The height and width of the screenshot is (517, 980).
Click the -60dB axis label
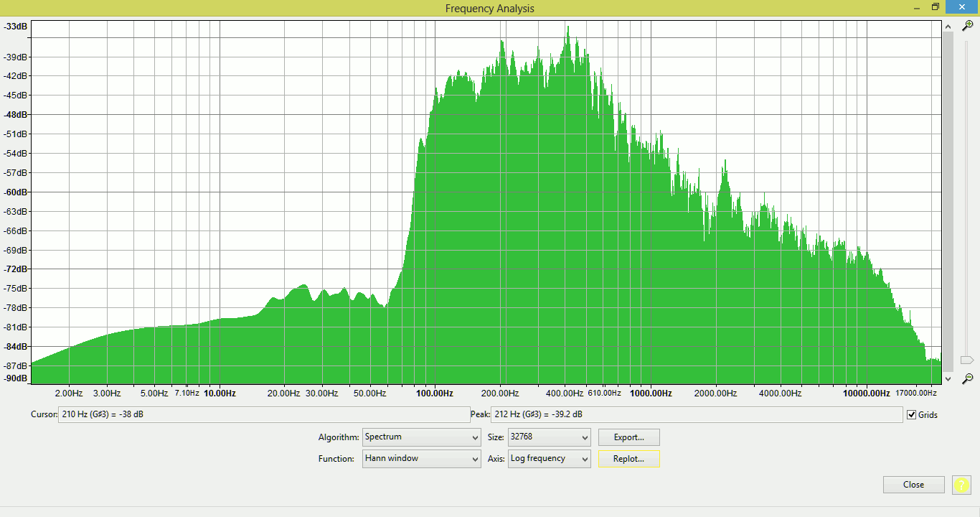[16, 192]
